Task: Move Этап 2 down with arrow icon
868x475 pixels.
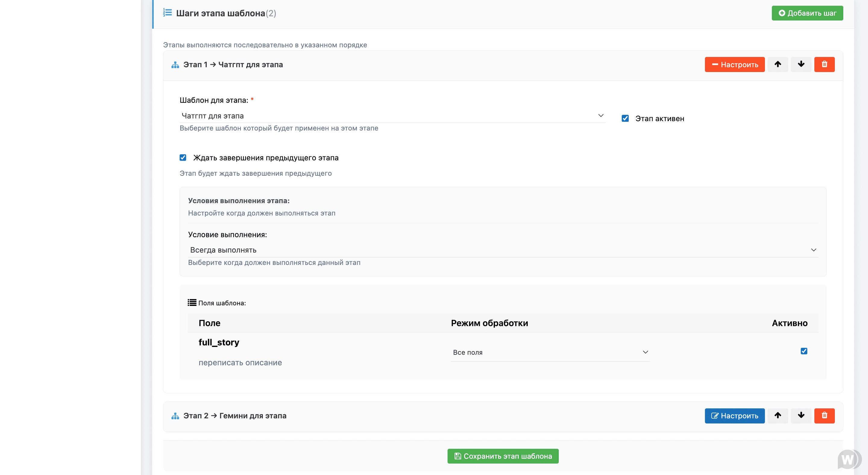Action: coord(801,415)
